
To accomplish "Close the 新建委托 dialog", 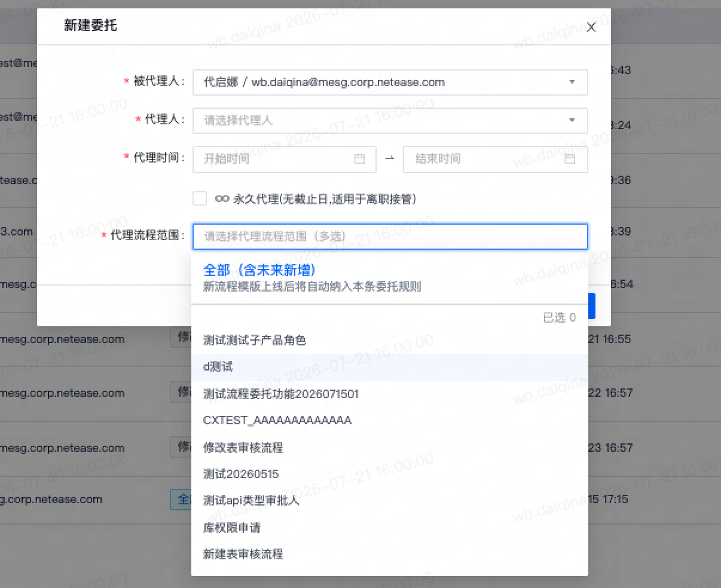I will tap(591, 27).
